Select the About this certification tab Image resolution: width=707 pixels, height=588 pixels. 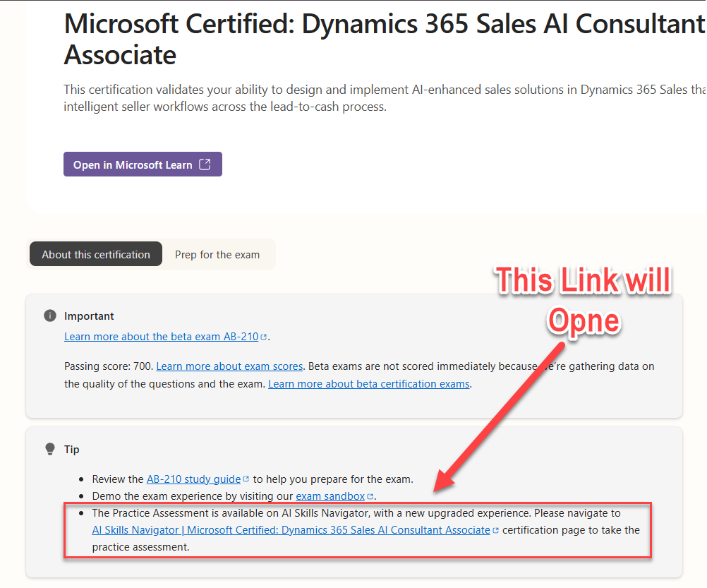[x=96, y=254]
